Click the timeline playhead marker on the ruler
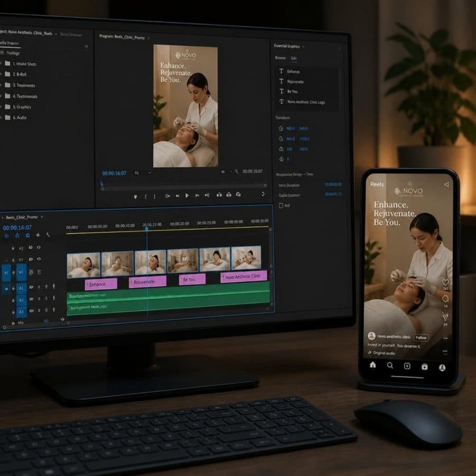Screen dimensions: 476x476 [x=147, y=228]
